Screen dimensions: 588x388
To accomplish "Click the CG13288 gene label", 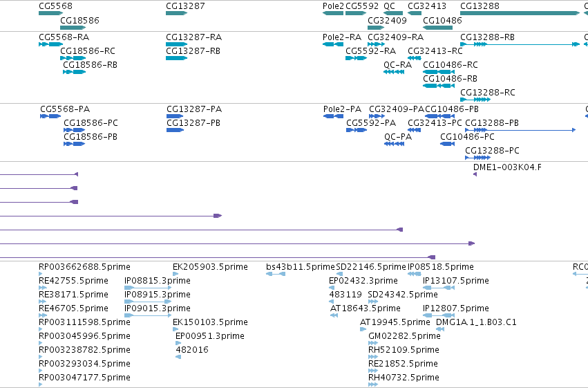I will click(x=480, y=6).
